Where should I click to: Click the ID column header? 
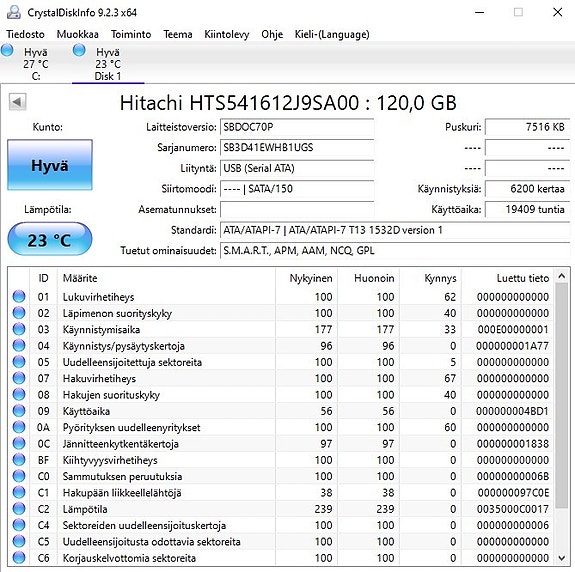point(43,278)
